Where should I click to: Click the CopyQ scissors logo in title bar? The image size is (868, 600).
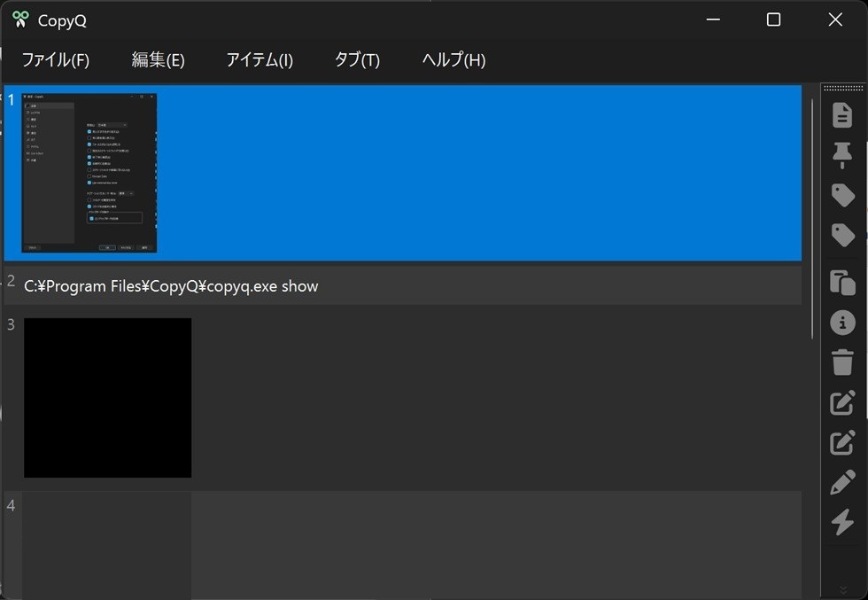(20, 19)
